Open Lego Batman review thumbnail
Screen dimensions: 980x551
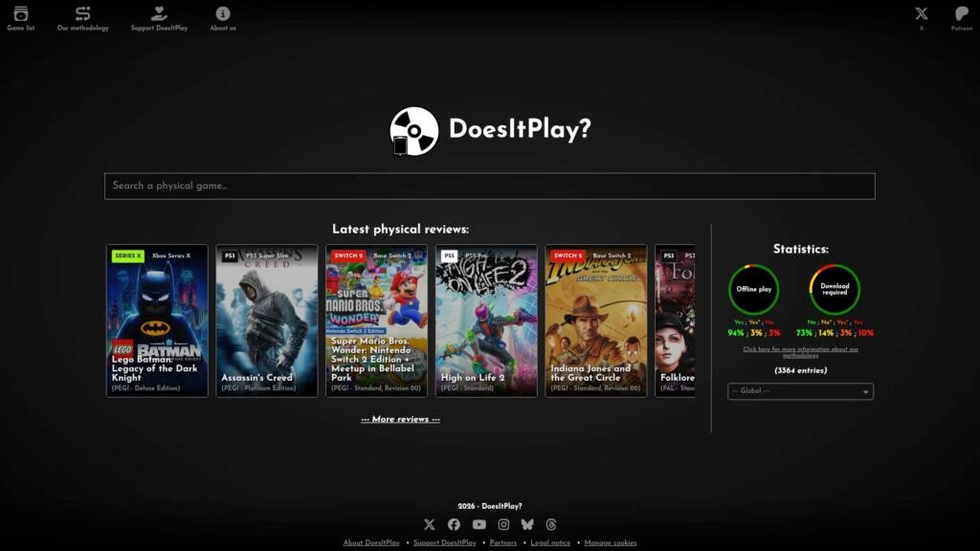157,320
